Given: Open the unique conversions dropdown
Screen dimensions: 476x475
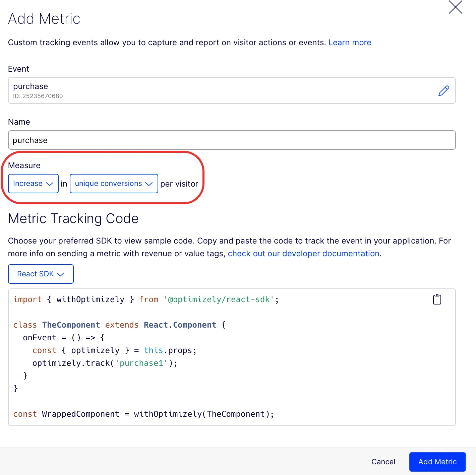Looking at the screenshot, I should click(x=114, y=184).
